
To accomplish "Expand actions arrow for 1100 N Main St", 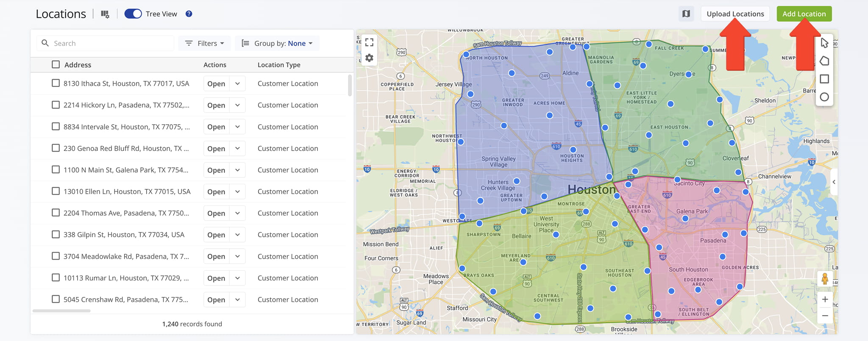I will click(x=237, y=170).
